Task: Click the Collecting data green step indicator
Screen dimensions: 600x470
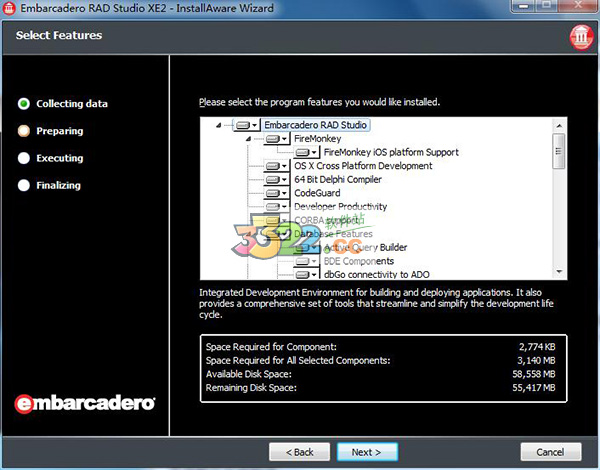Action: coord(24,104)
